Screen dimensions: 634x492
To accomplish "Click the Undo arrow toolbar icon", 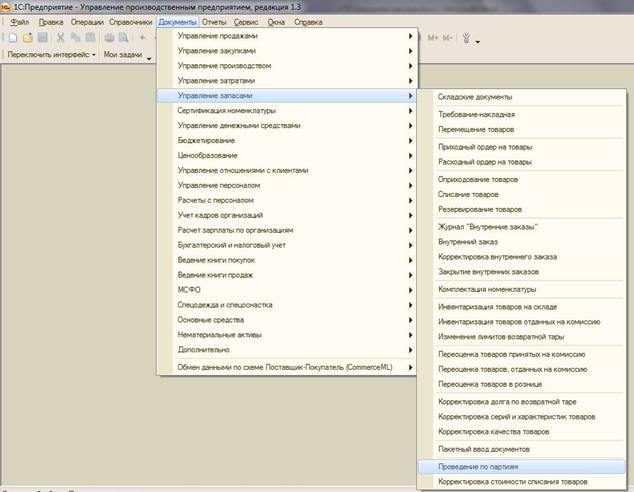I will click(x=143, y=38).
